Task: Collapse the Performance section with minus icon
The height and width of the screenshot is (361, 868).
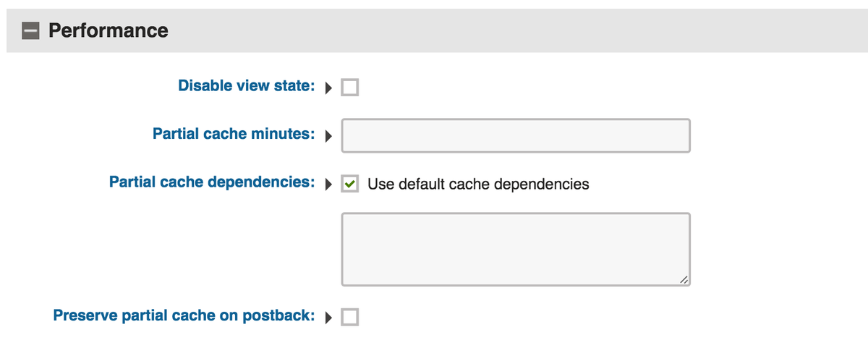Action: pyautogui.click(x=30, y=31)
